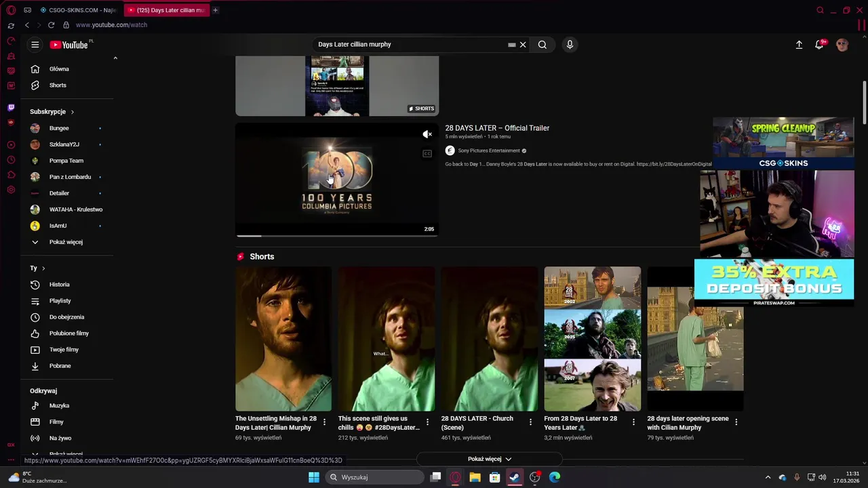Run the search with the magnifier button

pos(542,45)
